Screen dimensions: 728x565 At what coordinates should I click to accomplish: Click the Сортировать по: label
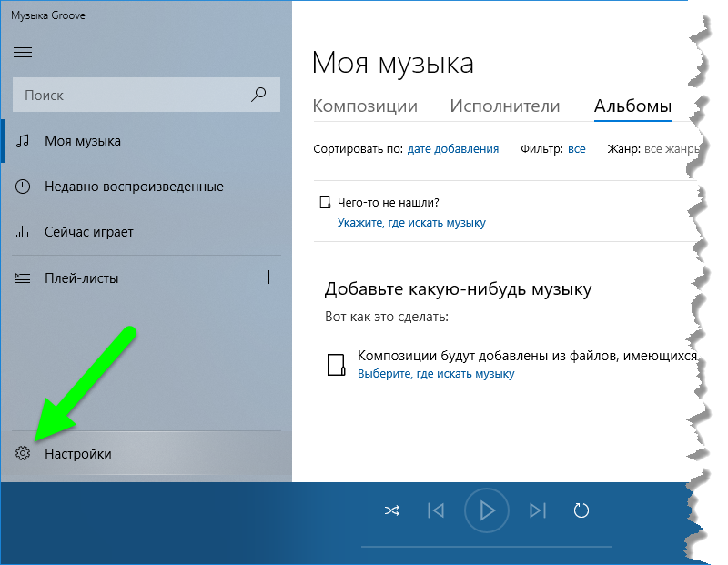358,149
